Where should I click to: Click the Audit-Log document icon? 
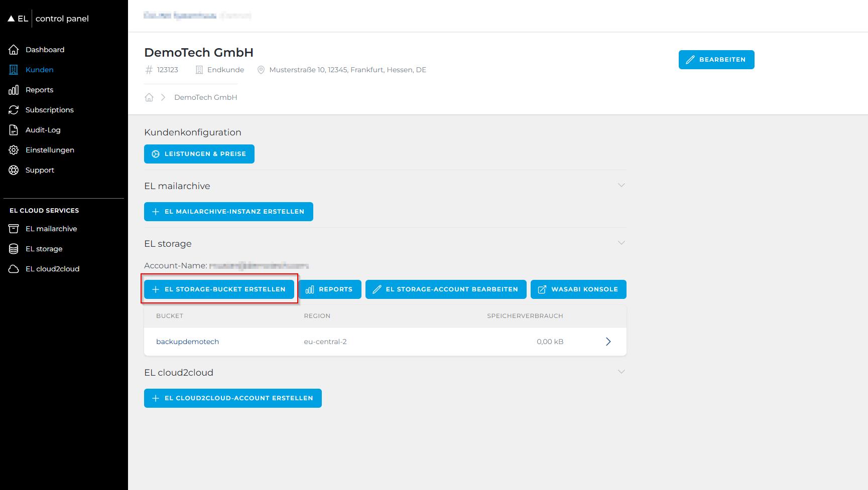(14, 130)
